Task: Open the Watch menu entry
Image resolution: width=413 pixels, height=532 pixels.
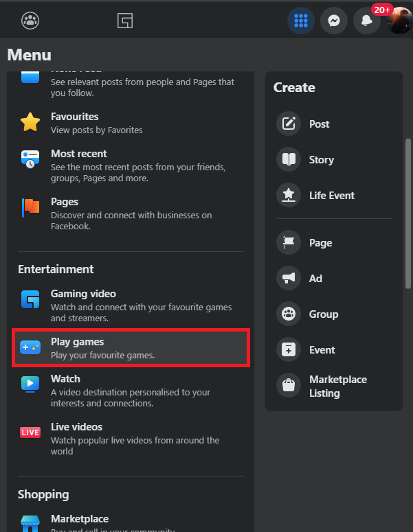Action: 131,391
